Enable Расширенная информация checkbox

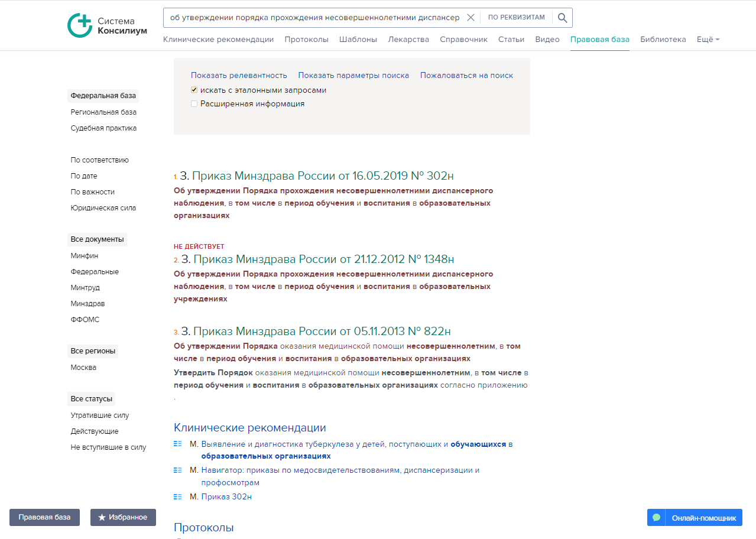(x=194, y=103)
